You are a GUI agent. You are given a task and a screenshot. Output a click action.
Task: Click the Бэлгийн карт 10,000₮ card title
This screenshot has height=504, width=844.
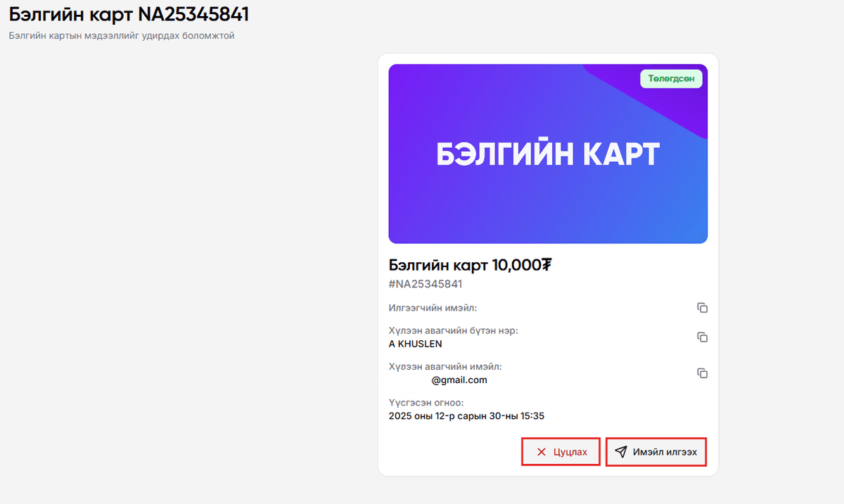click(470, 265)
